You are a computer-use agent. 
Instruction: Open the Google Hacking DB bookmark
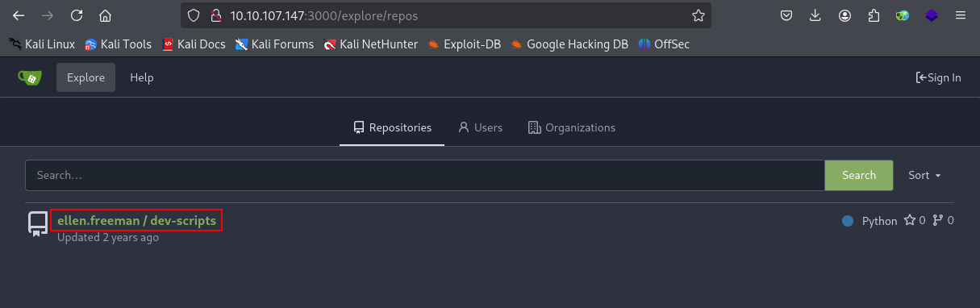[x=569, y=44]
